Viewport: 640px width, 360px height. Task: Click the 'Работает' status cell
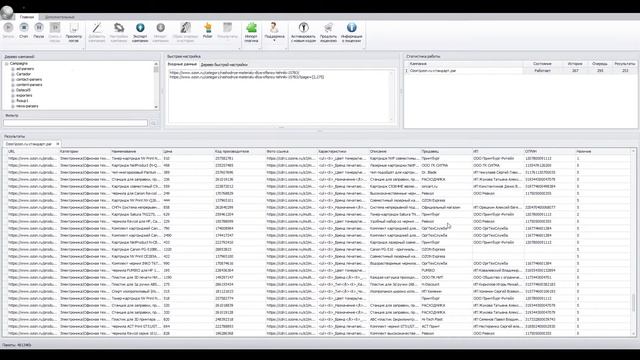tap(542, 71)
